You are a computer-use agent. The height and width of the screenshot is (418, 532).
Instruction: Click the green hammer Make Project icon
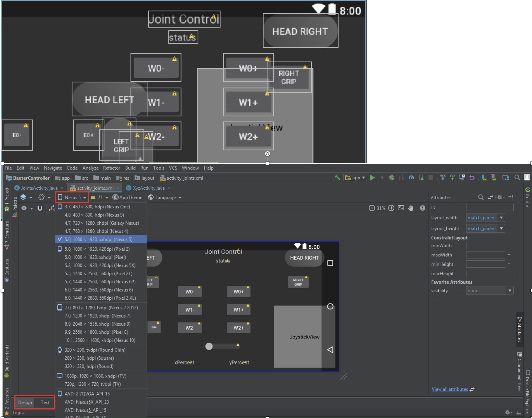[x=337, y=178]
